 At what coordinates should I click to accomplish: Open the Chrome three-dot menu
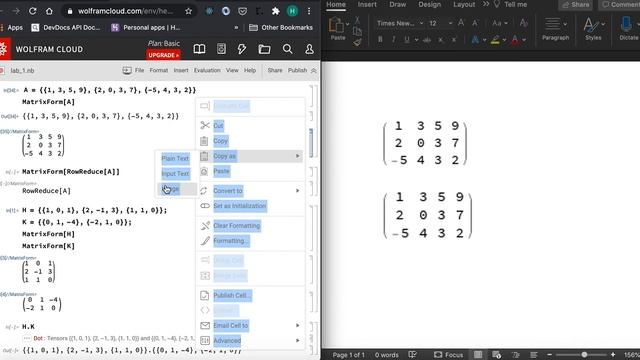[309, 11]
